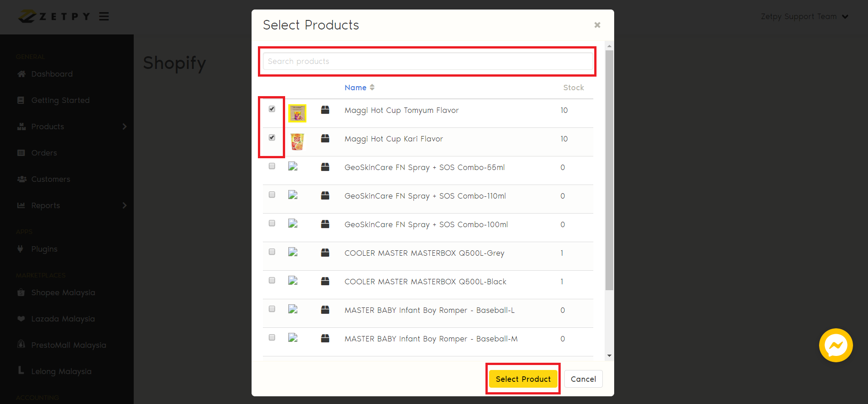Image resolution: width=868 pixels, height=404 pixels.
Task: Uncheck the Maggi Hot Cup Tomyum Flavor checkbox
Action: (272, 109)
